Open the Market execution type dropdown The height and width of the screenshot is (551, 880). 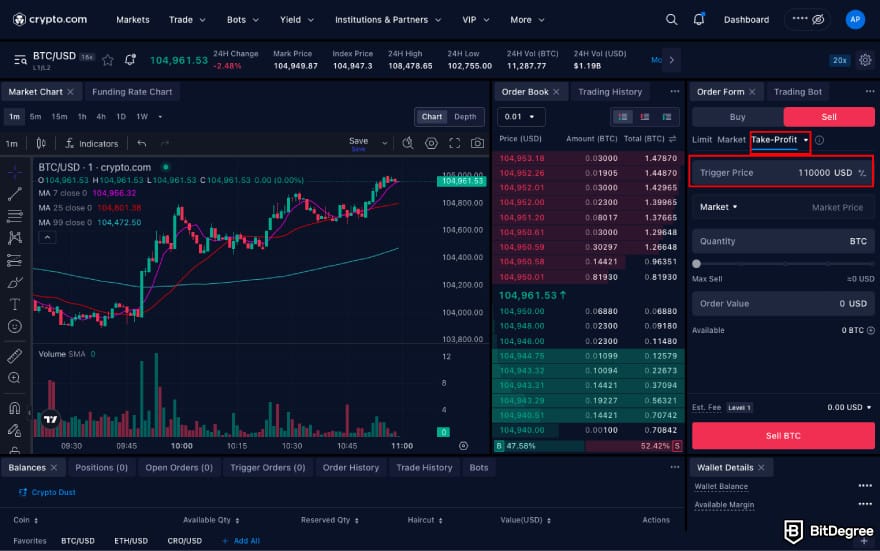[718, 207]
